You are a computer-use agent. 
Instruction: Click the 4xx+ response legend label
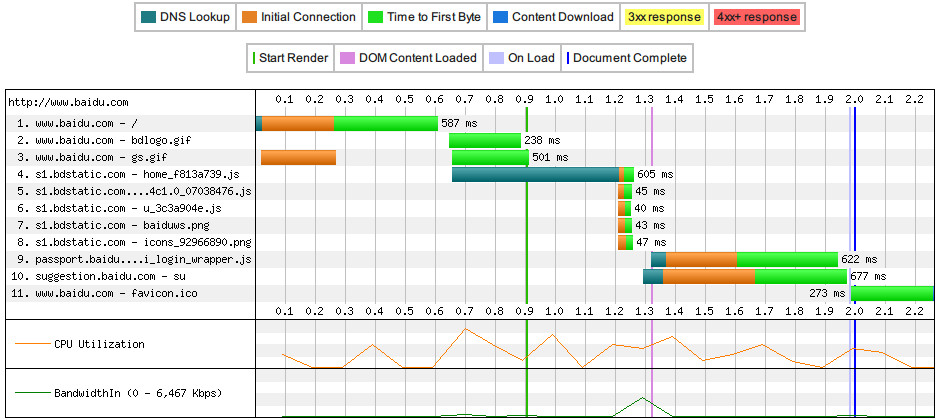pos(756,17)
